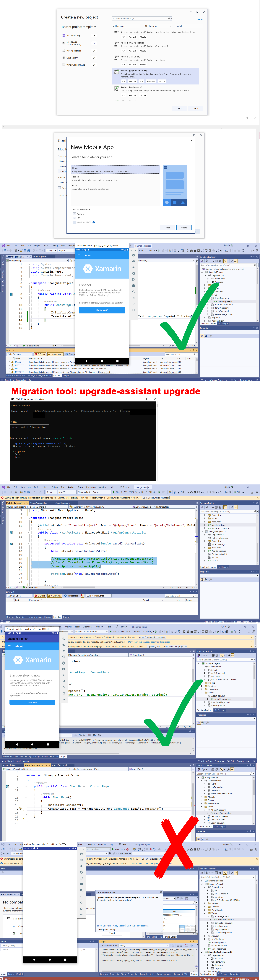Toggle the Android platform checkbox

click(74, 214)
